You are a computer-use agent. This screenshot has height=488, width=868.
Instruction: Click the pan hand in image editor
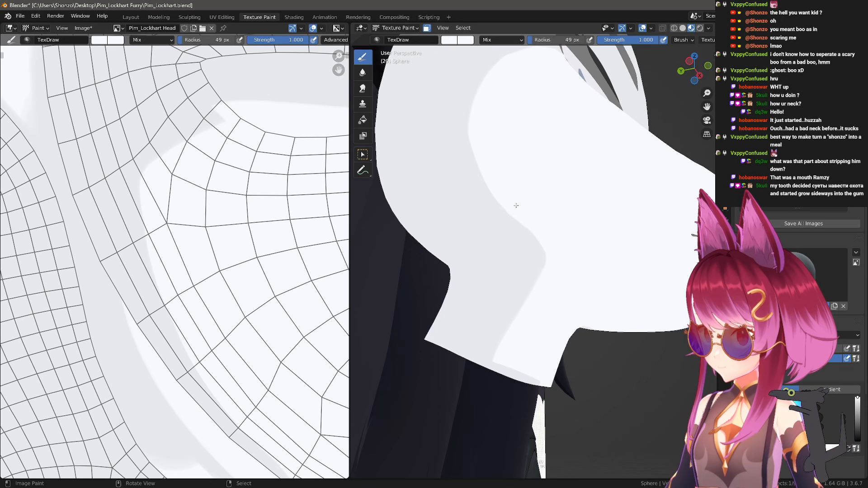click(339, 70)
